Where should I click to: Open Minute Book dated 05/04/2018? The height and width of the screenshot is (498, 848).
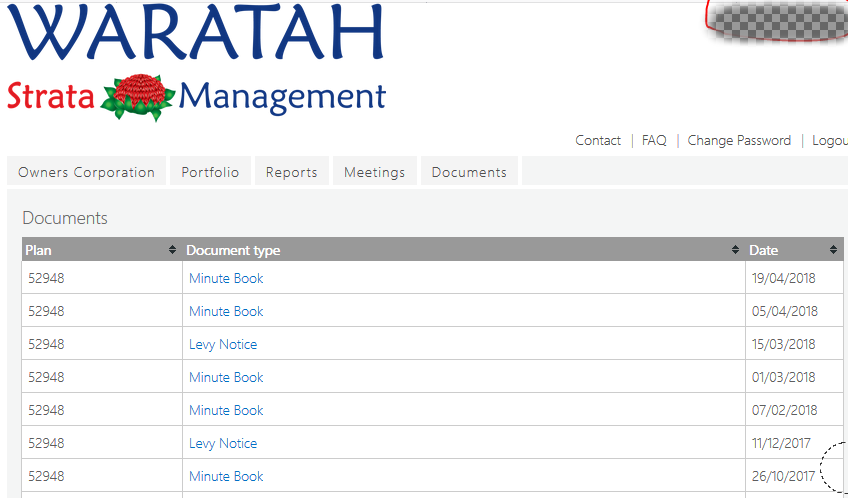pos(226,311)
